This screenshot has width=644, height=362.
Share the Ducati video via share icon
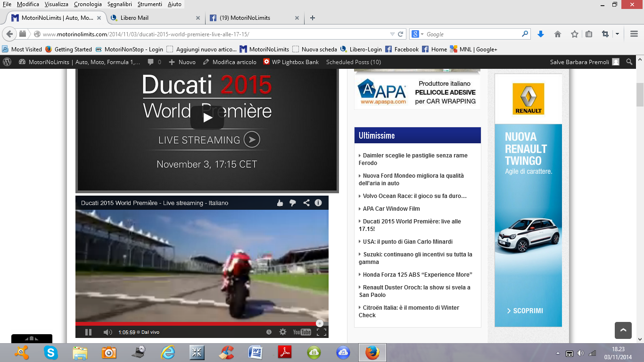[306, 203]
